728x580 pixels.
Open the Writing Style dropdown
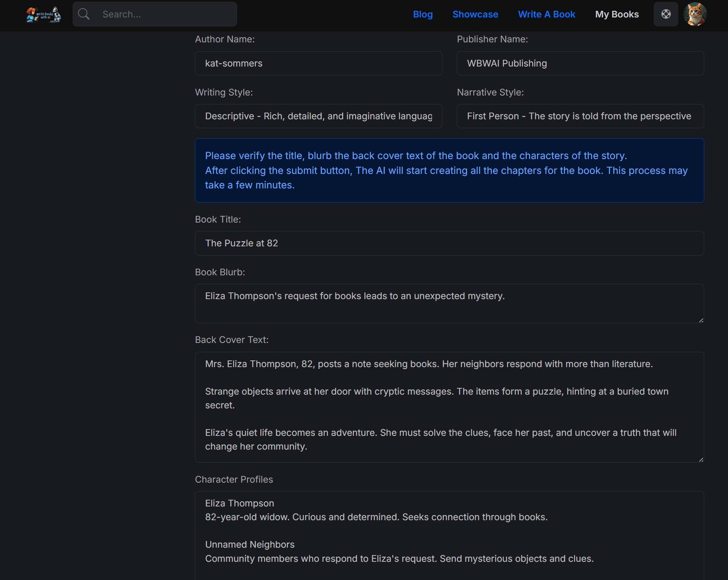pyautogui.click(x=319, y=116)
